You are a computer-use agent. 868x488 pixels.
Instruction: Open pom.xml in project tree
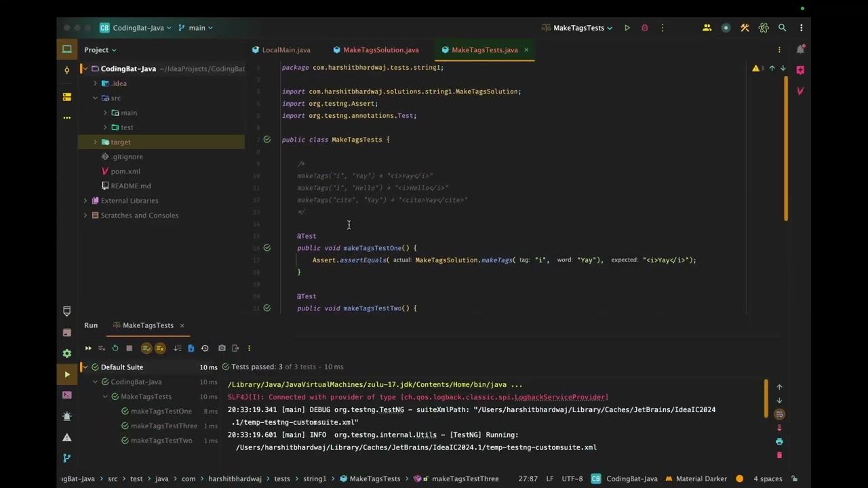(125, 171)
